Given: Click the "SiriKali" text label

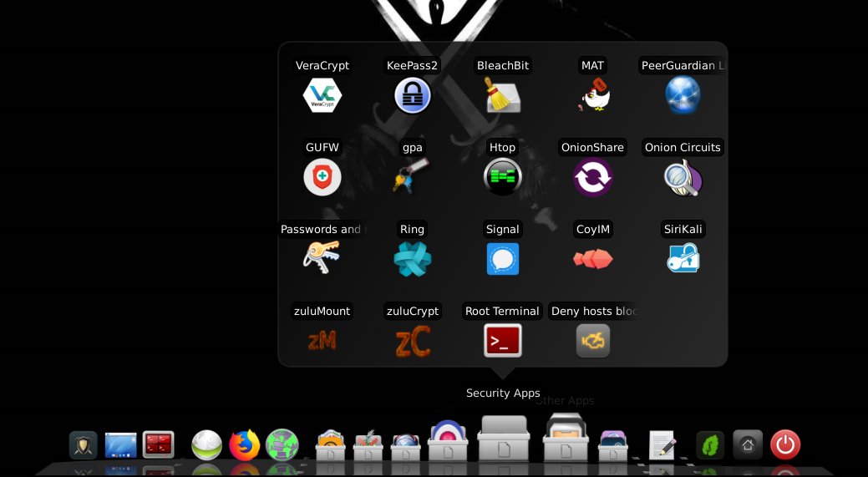Looking at the screenshot, I should click(x=683, y=229).
